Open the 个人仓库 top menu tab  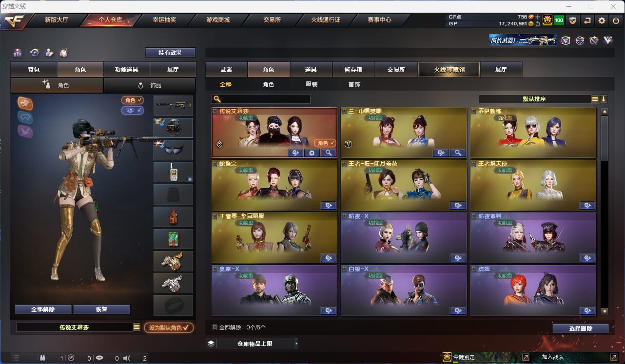point(110,20)
